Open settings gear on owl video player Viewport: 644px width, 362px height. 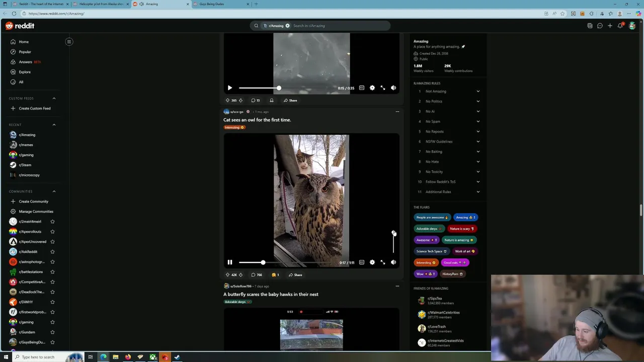point(372,262)
